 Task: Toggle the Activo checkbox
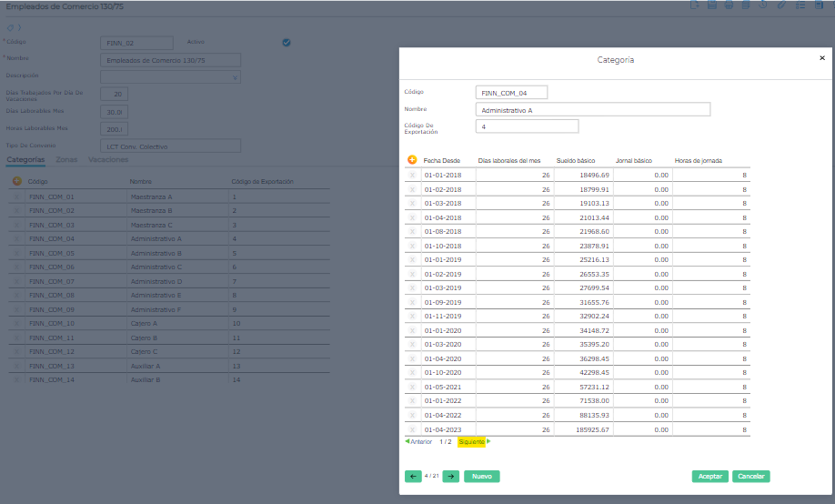(287, 43)
